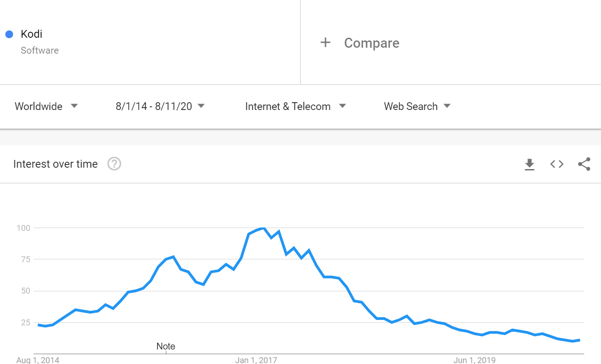This screenshot has height=364, width=601.
Task: Open the help icon beside Interest over time
Action: click(x=114, y=164)
